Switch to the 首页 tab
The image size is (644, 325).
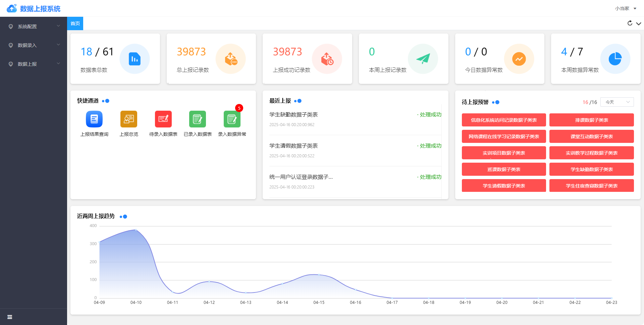click(75, 23)
